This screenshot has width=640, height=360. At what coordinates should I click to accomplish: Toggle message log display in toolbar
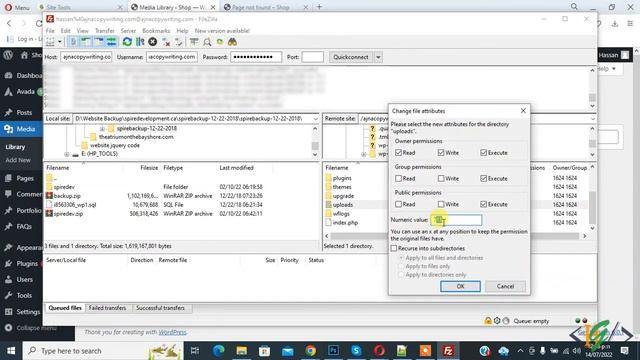(73, 42)
